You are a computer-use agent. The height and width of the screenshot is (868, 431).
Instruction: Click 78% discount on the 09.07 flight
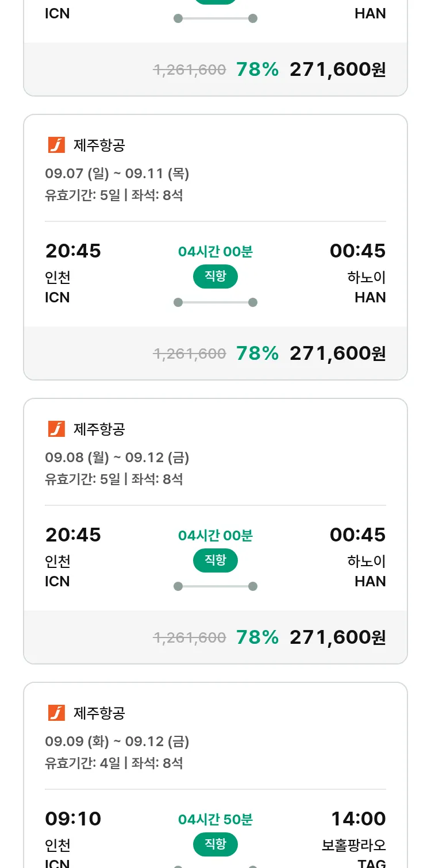click(x=257, y=353)
